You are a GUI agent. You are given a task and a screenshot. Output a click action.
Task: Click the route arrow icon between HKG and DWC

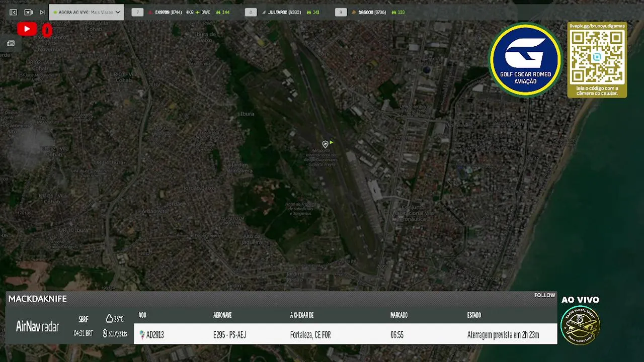(x=198, y=12)
